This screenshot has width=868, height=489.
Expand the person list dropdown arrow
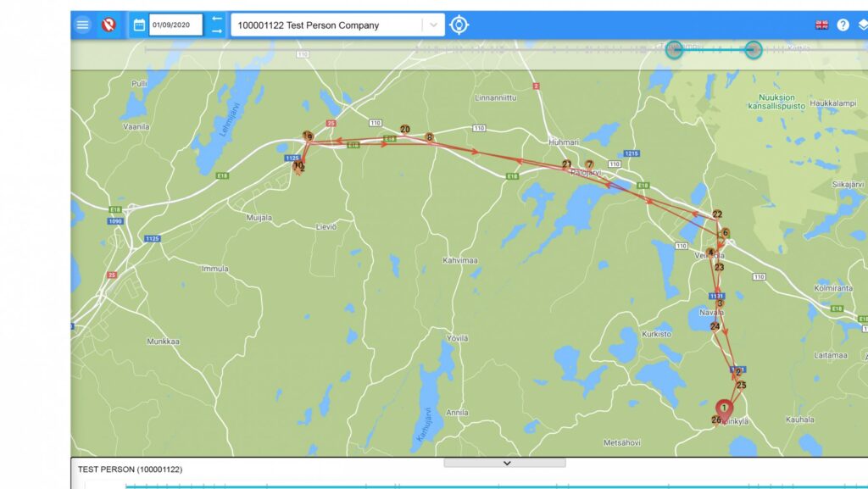click(433, 25)
